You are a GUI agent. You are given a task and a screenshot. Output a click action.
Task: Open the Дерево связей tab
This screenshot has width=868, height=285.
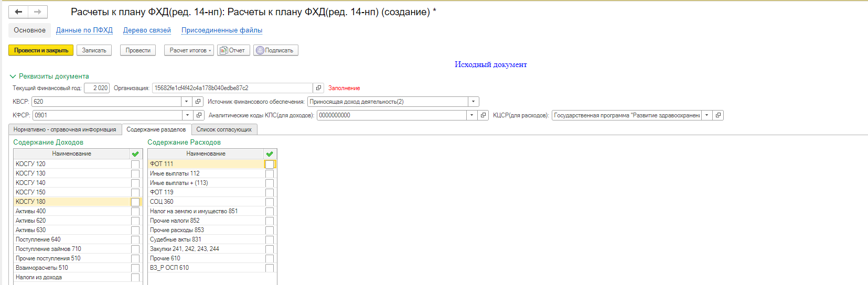click(147, 30)
